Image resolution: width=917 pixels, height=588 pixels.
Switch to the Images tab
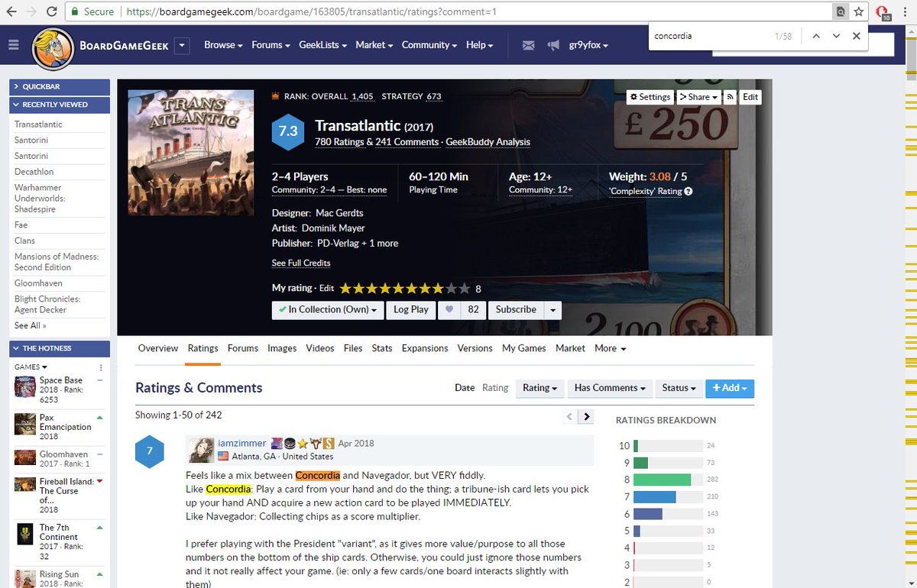pyautogui.click(x=282, y=348)
